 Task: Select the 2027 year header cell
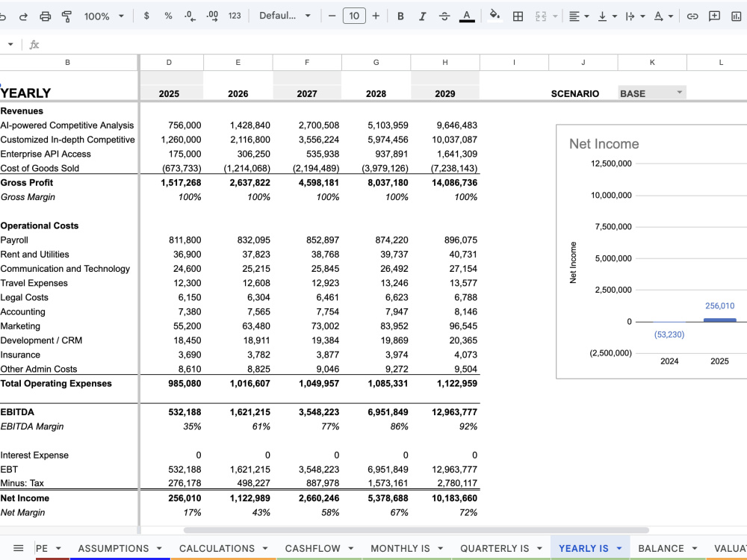tap(307, 93)
